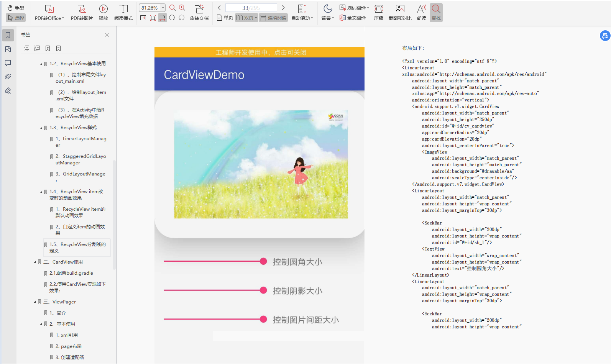The height and width of the screenshot is (364, 611).
Task: Collapse 2、基本使用 node
Action: click(x=41, y=324)
